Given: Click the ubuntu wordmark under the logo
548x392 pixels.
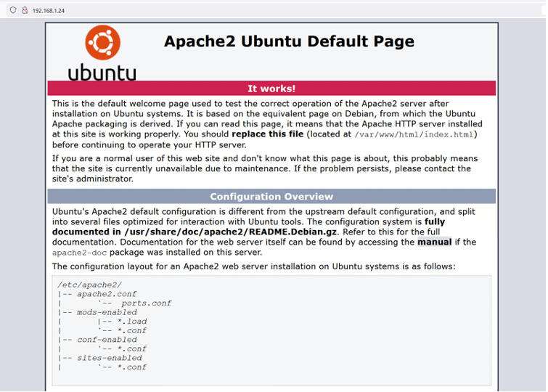Looking at the screenshot, I should point(102,73).
